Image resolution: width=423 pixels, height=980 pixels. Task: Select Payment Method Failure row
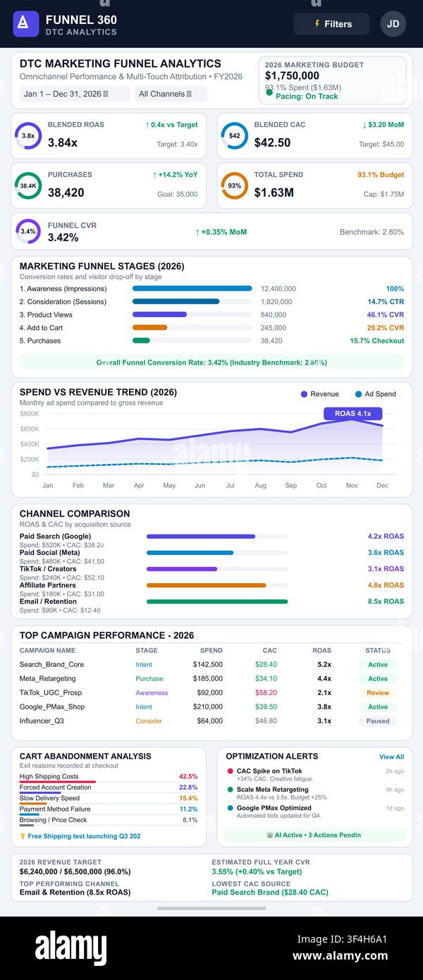(109, 809)
